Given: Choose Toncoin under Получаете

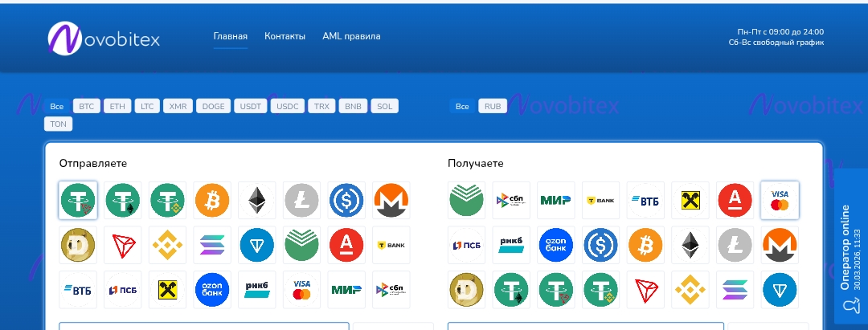Looking at the screenshot, I should 780,290.
